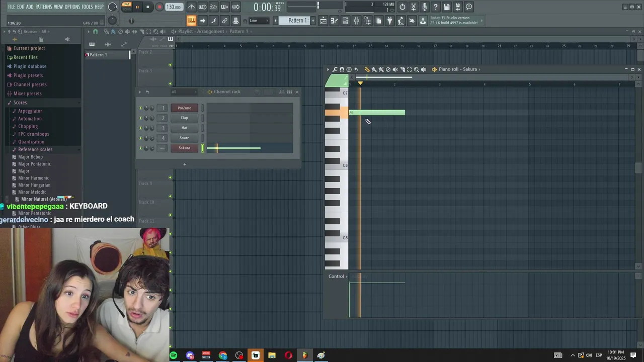Click the slice tool in Playlist toolbar

[141, 32]
